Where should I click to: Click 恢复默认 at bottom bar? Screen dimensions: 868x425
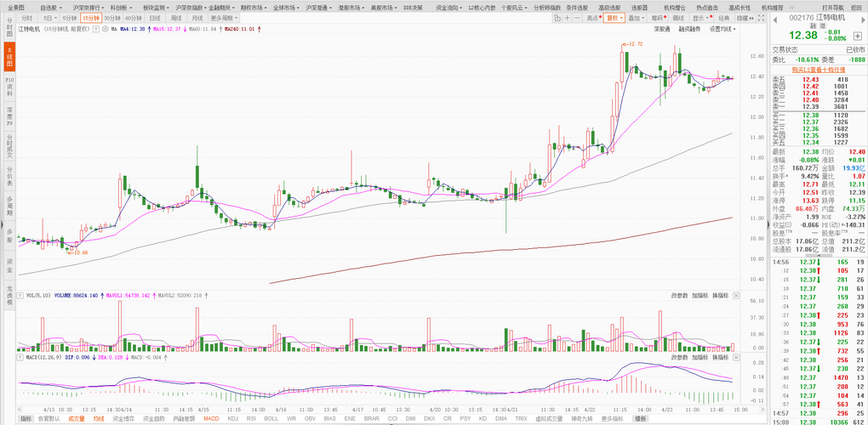49,419
